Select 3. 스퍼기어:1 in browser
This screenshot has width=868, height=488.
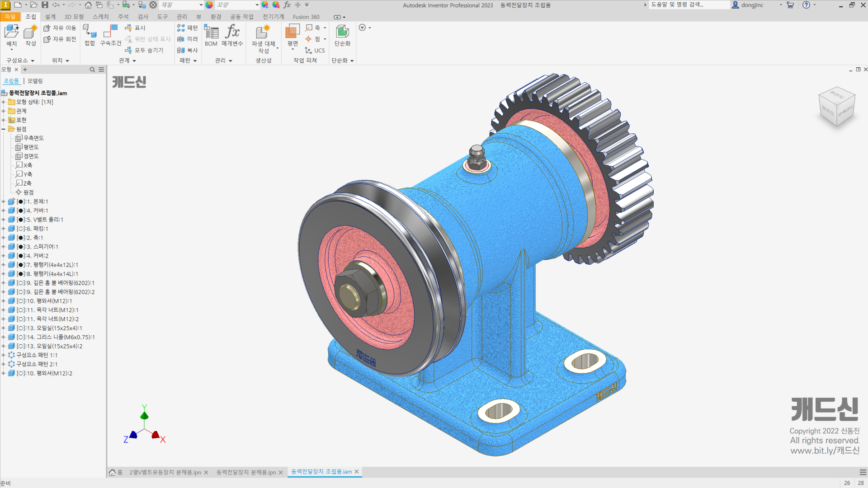click(38, 247)
